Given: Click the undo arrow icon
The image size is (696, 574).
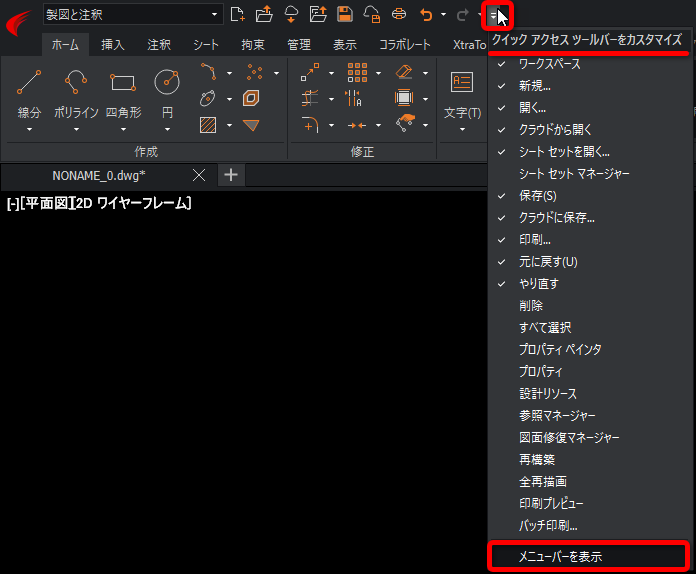Looking at the screenshot, I should 426,15.
